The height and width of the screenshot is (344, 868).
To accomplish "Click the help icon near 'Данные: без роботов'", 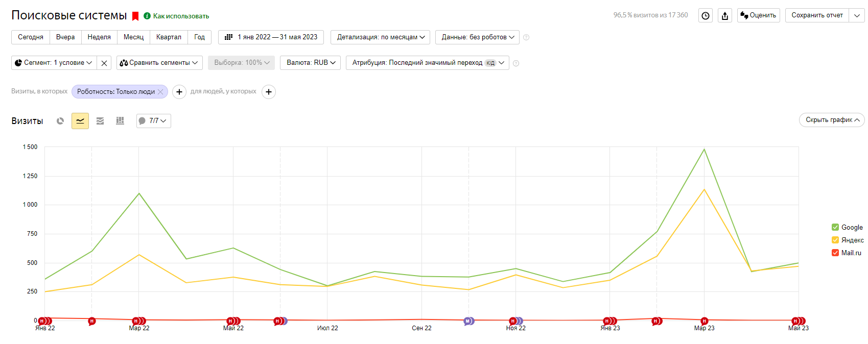I will pyautogui.click(x=526, y=37).
